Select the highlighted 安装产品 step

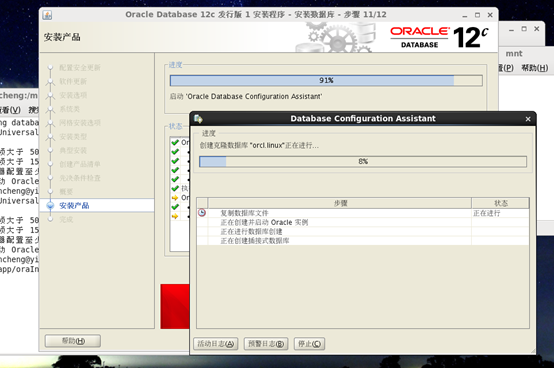tap(74, 205)
